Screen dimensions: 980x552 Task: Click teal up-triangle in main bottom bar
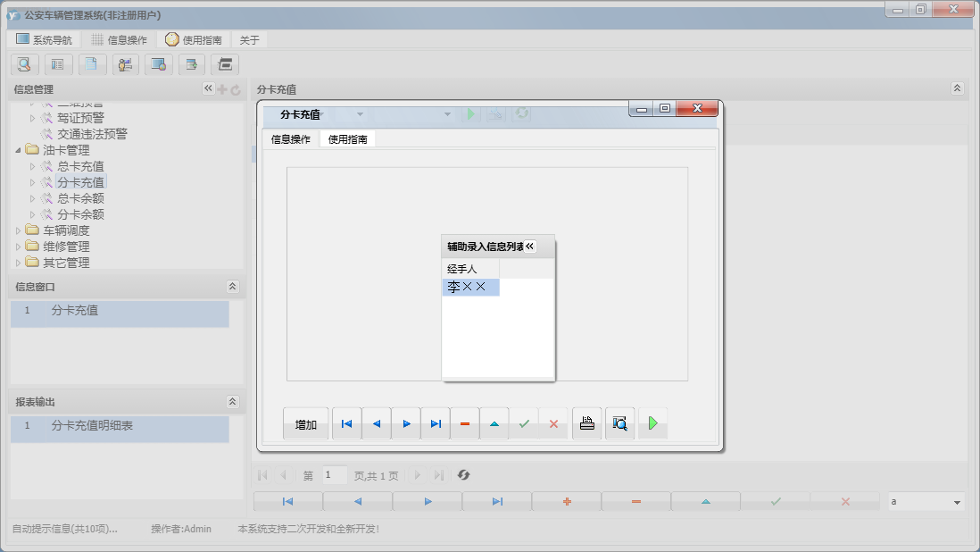coord(706,501)
